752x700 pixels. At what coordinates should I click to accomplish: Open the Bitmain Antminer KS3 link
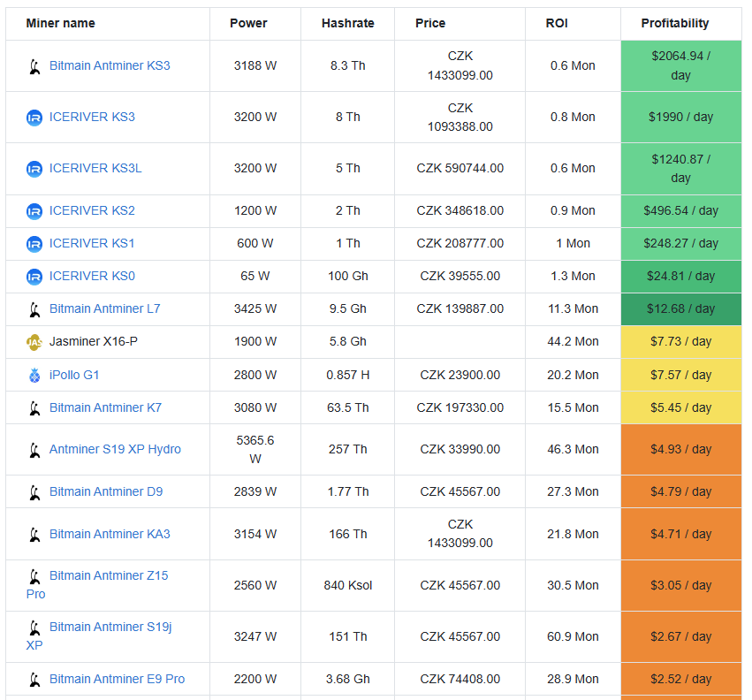(110, 66)
